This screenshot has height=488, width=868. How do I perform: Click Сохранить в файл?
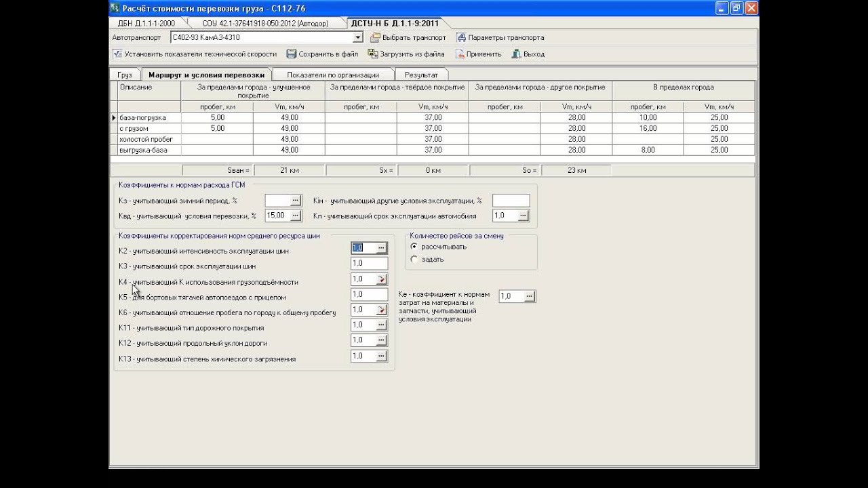click(322, 54)
